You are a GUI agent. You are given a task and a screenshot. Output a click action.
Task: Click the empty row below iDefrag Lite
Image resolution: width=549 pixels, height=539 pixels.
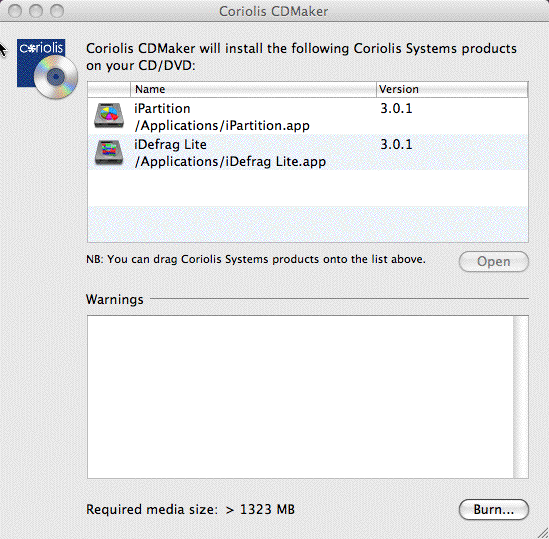pos(308,188)
